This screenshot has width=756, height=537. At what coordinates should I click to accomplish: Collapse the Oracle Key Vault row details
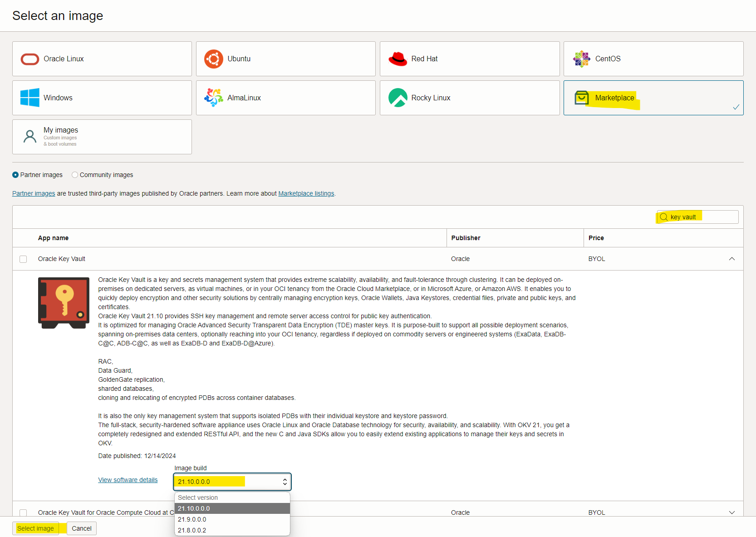click(731, 259)
